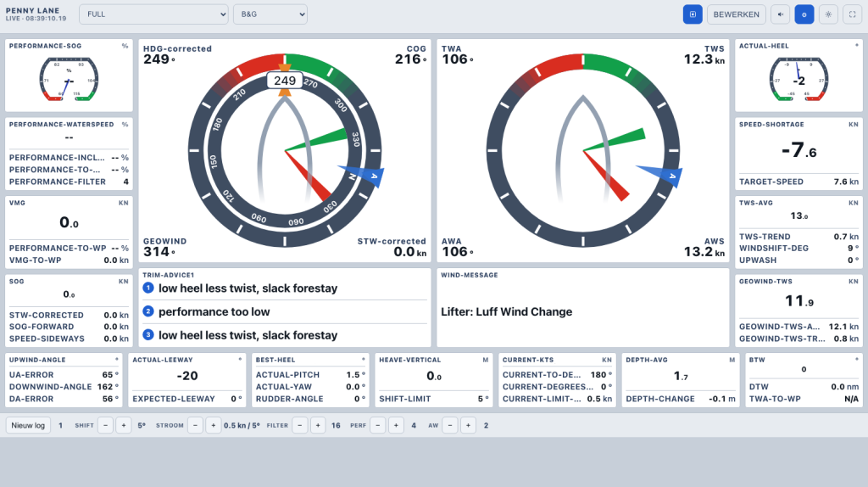Mute sound with the speaker icon

click(780, 14)
